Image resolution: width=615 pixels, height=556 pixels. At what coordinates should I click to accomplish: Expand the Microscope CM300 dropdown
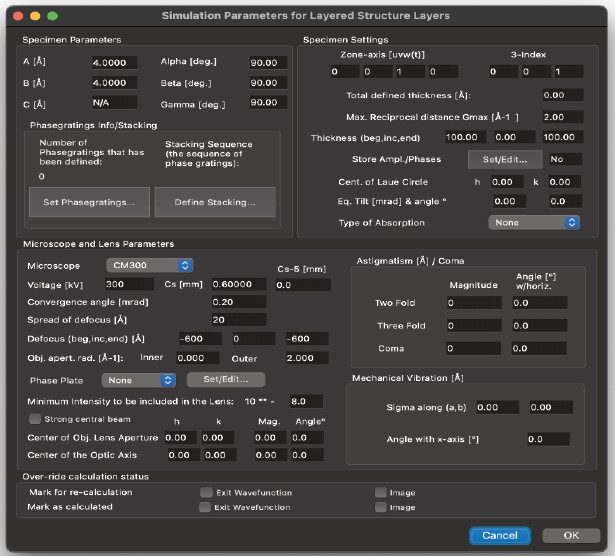150,265
